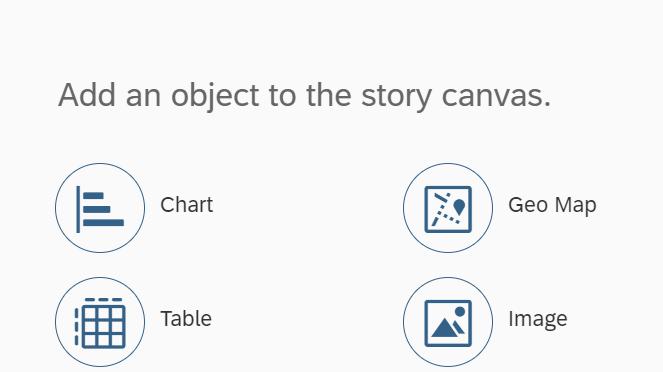Click the mountain shape in the Image icon
Image resolution: width=663 pixels, height=372 pixels.
(x=445, y=328)
